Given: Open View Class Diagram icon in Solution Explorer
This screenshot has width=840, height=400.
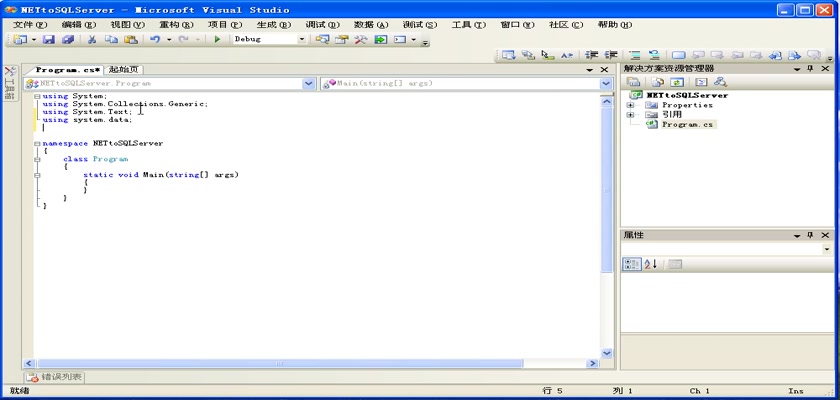Looking at the screenshot, I should [x=721, y=82].
